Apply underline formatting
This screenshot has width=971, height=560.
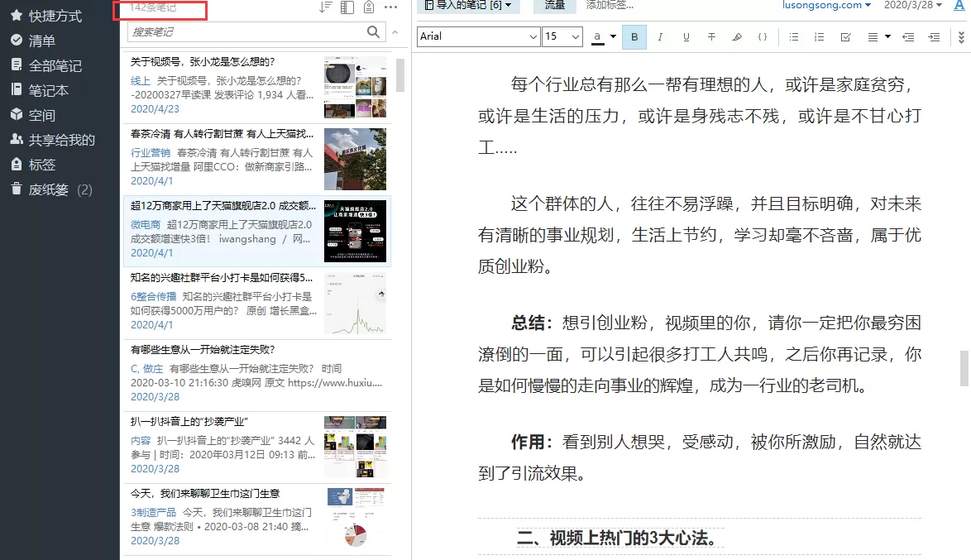coord(685,37)
